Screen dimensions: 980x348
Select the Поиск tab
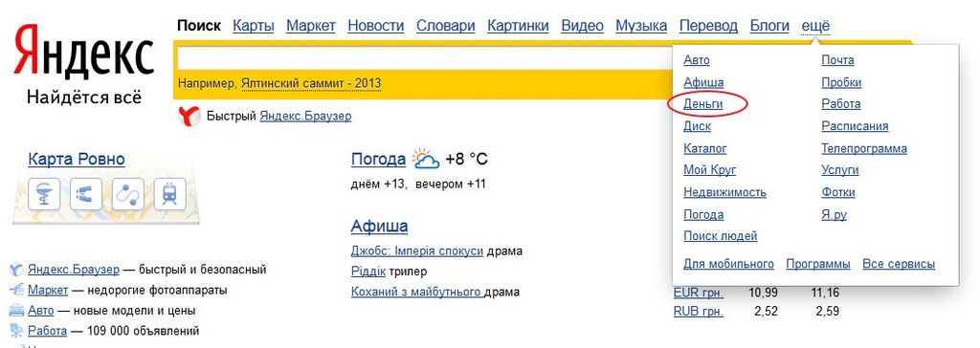[199, 26]
